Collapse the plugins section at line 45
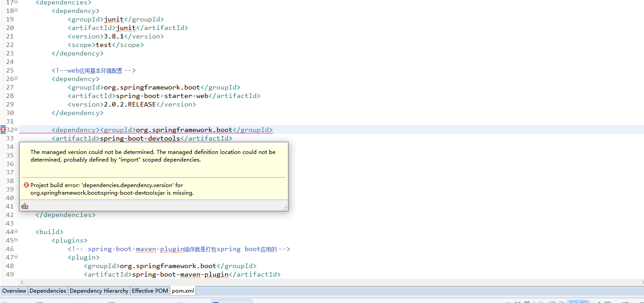Viewport: 644px width, 303px height. coord(16,240)
